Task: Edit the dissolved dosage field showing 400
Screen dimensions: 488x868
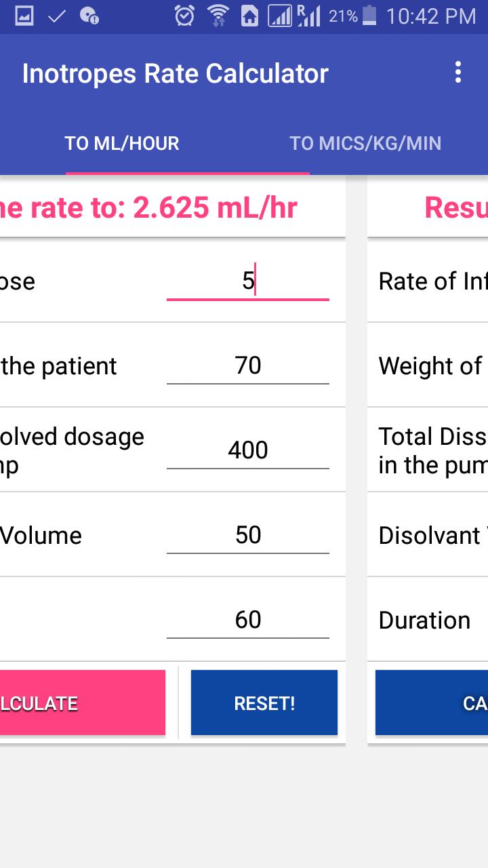Action: pos(248,451)
